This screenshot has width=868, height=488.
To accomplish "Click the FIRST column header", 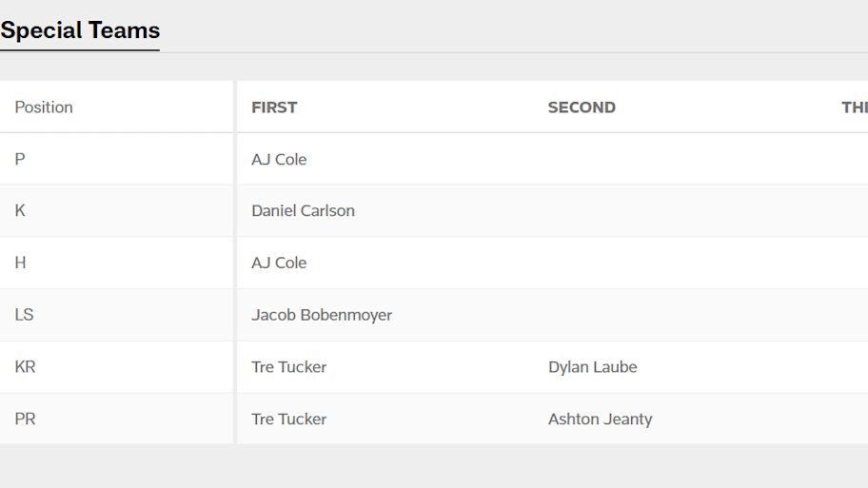I will 274,107.
